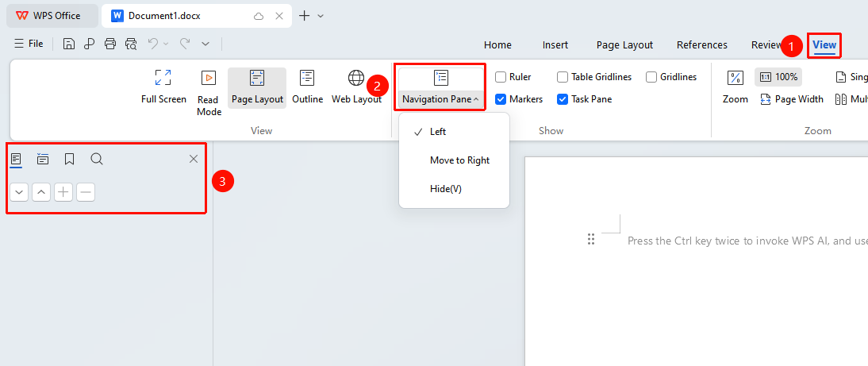Set zoom to 100% button
Screen dimensions: 868x366
pyautogui.click(x=778, y=77)
